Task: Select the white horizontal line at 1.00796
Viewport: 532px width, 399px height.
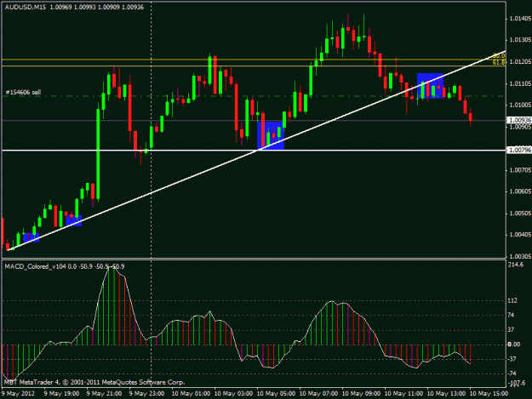Action: coord(254,151)
